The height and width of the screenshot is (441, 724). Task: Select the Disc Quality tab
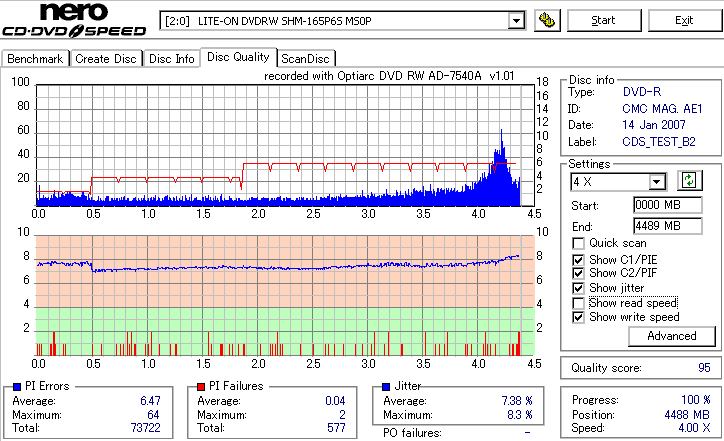(238, 57)
